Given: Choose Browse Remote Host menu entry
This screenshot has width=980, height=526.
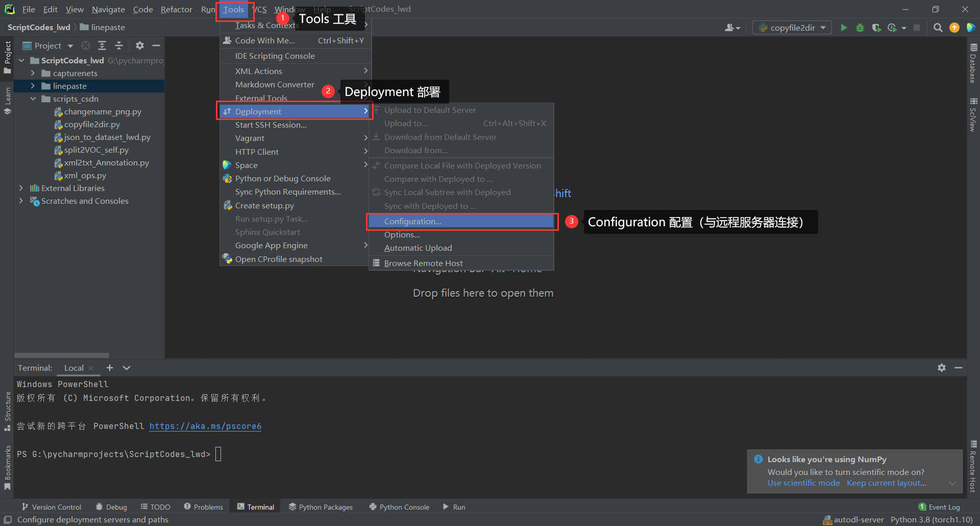Looking at the screenshot, I should pos(462,263).
